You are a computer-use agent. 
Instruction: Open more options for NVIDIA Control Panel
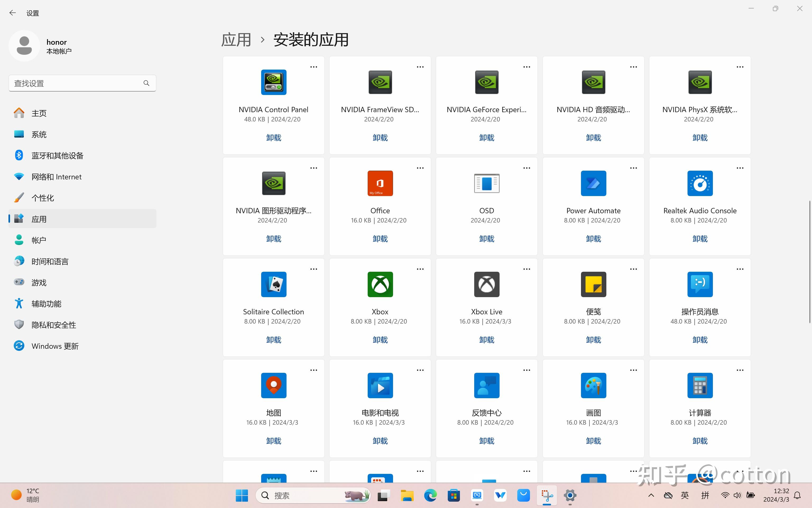[313, 67]
